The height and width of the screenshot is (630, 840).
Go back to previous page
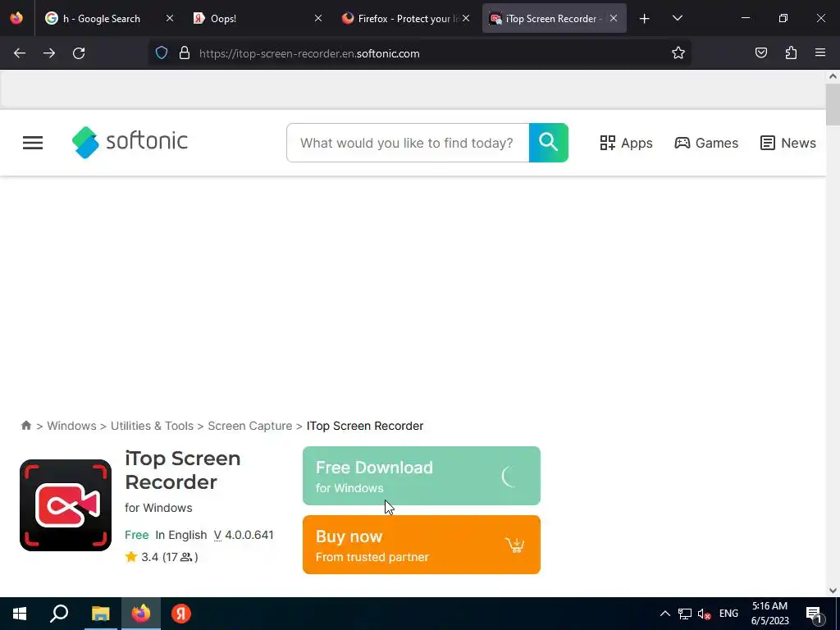(x=20, y=53)
